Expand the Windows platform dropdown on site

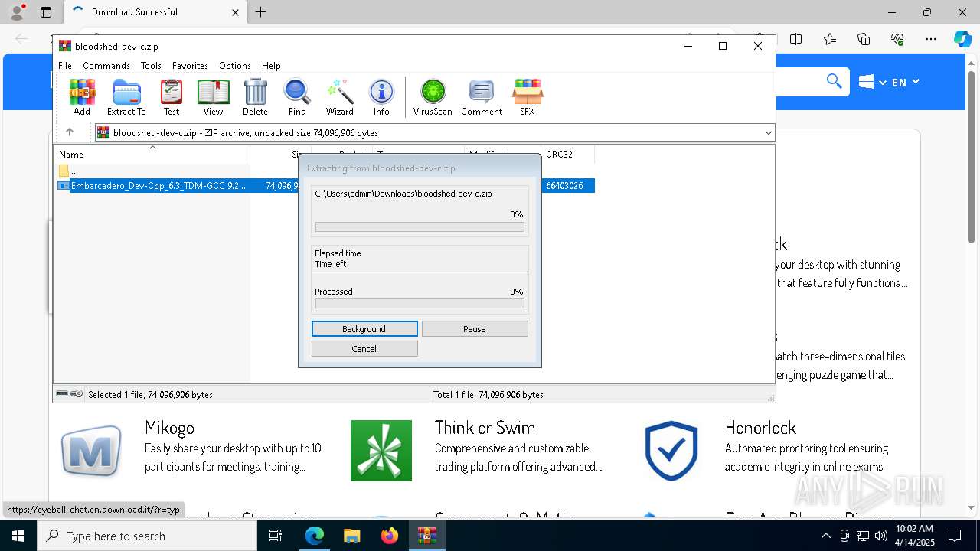click(x=872, y=82)
